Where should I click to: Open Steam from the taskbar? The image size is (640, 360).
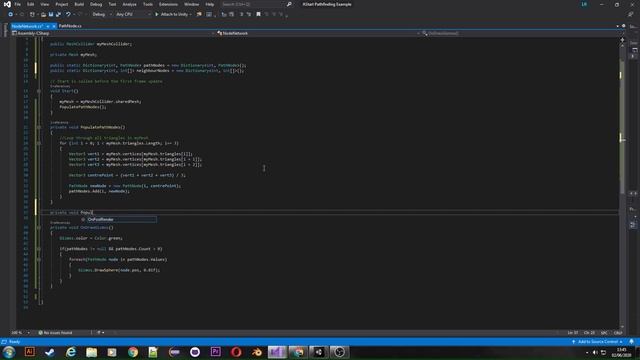pyautogui.click(x=50, y=352)
